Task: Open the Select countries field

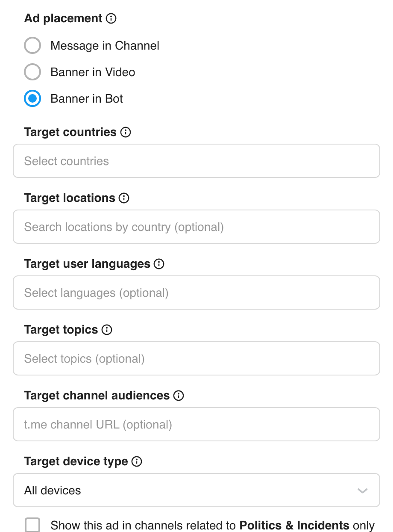Action: (x=196, y=161)
